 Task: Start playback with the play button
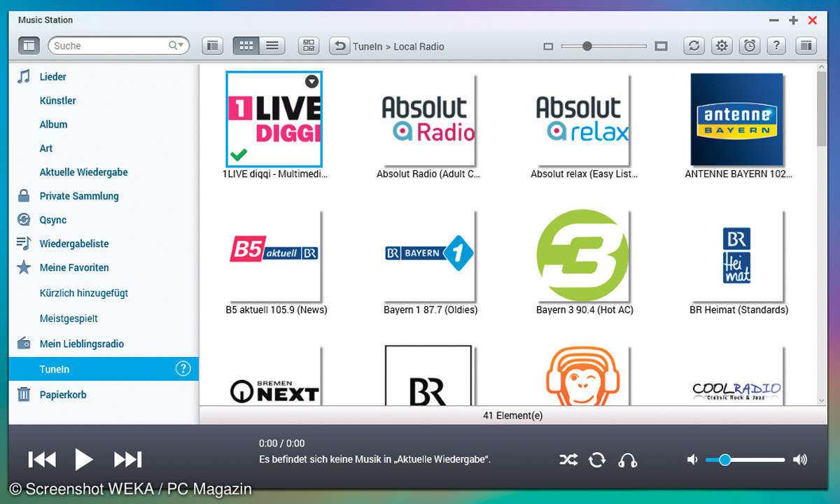click(x=83, y=459)
